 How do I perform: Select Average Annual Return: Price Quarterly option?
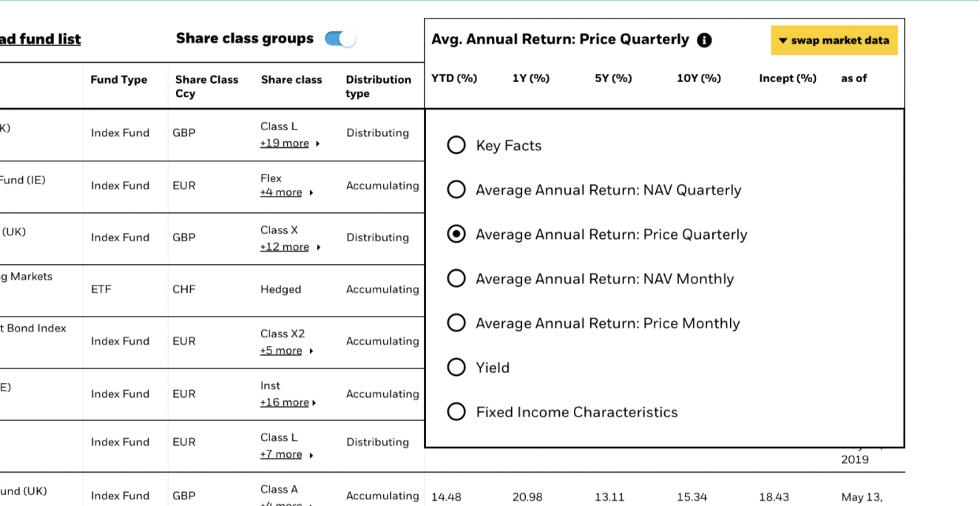coord(456,235)
